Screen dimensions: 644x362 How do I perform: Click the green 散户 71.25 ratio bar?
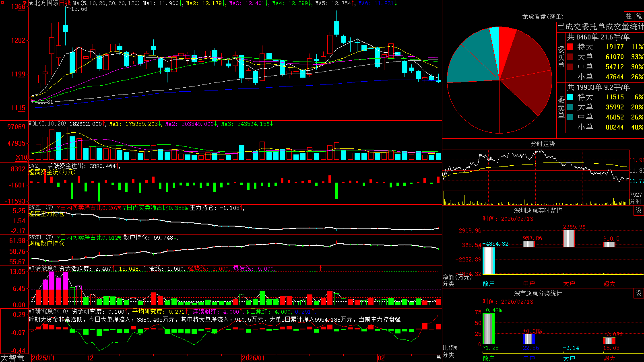point(489,329)
